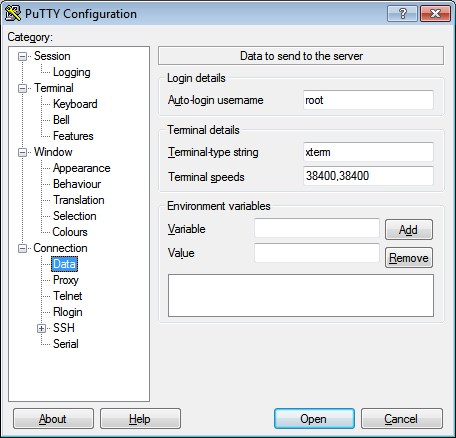This screenshot has width=456, height=438.
Task: Select the Terminal category
Action: [54, 88]
